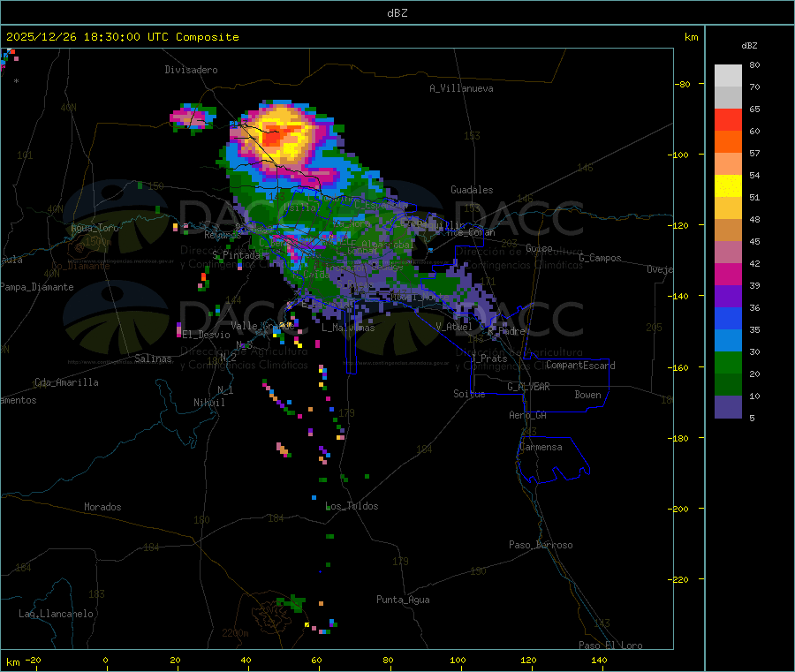Click the timestamp 2025/12/26 18:30:00 UTC Composite
This screenshot has height=672, width=795.
pos(122,37)
